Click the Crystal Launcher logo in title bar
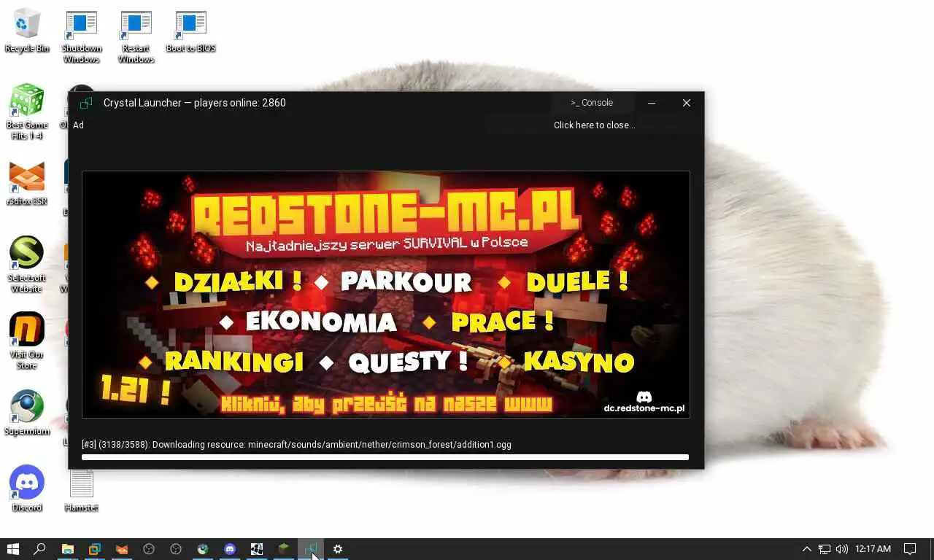The width and height of the screenshot is (934, 560). pyautogui.click(x=86, y=103)
